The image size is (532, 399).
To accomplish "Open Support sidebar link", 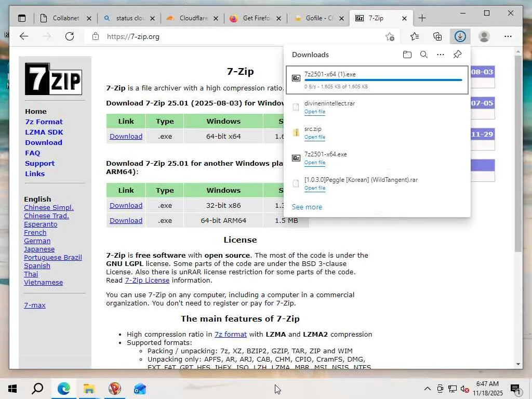I will [x=39, y=164].
